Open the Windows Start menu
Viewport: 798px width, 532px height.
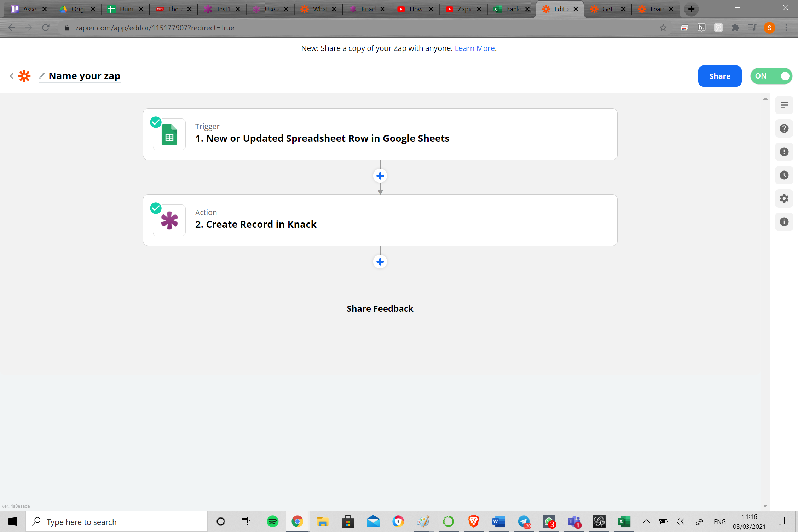pos(13,521)
